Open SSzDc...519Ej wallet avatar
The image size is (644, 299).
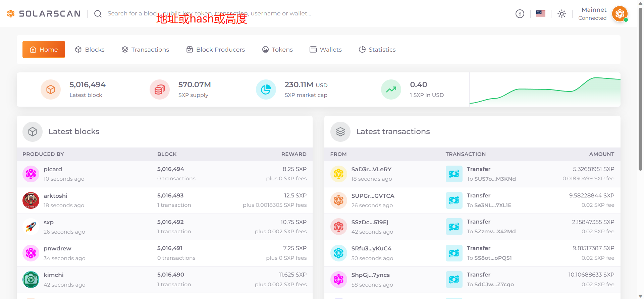coord(339,227)
